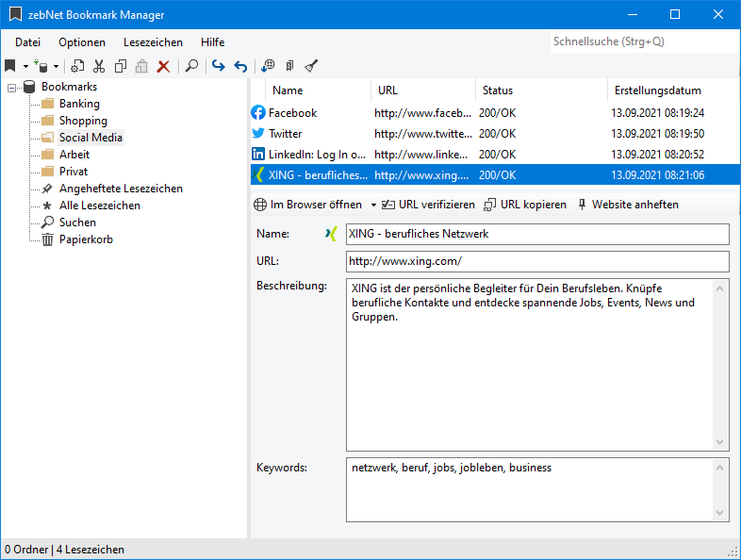Click status bar text 0 Ordner | 4 Lesezeichen

tap(65, 550)
